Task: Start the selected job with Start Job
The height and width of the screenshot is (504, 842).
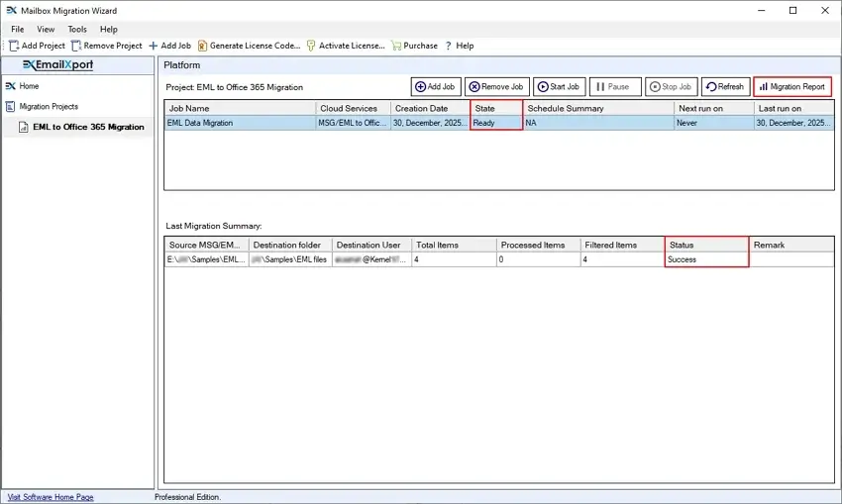Action: 559,86
